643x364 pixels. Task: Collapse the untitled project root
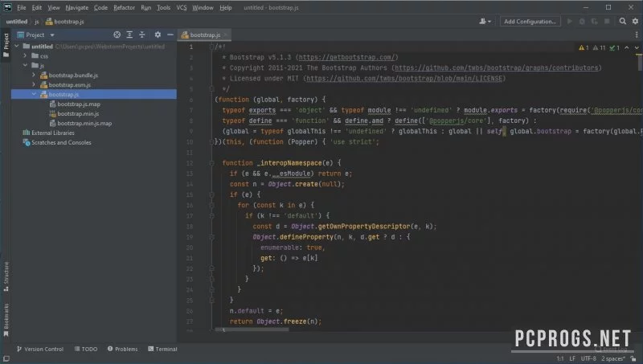pos(16,47)
